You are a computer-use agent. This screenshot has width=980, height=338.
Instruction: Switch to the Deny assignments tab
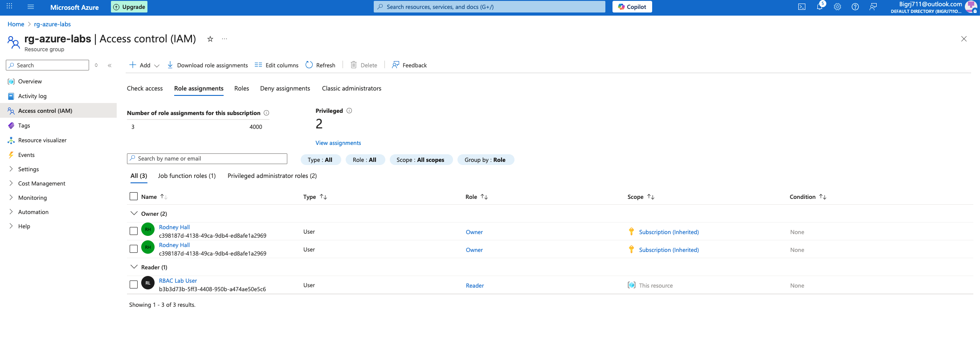(285, 88)
